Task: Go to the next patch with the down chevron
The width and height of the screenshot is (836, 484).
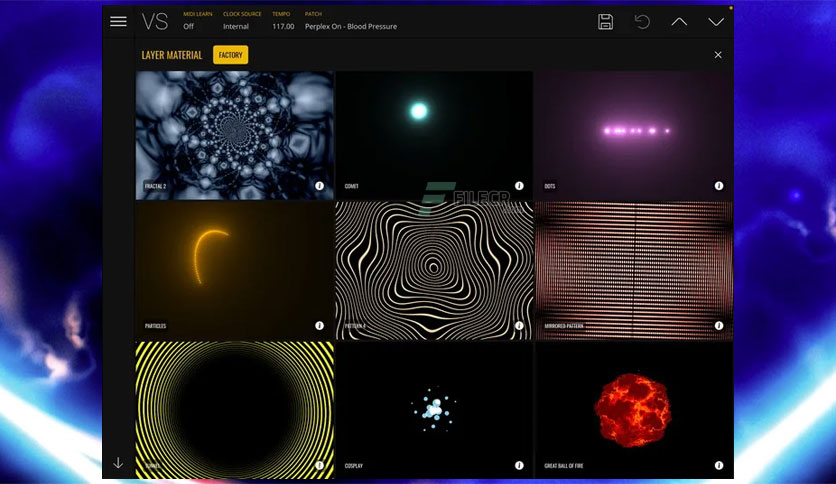Action: [716, 21]
